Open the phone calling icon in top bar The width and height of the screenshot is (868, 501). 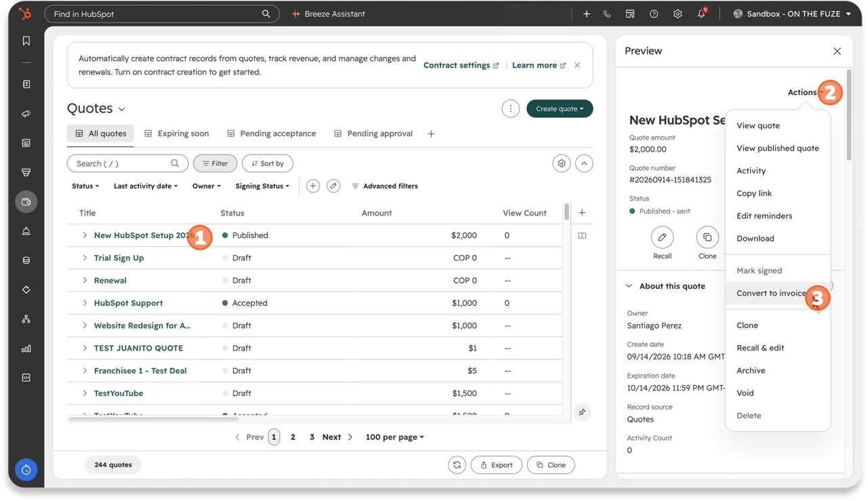[607, 14]
